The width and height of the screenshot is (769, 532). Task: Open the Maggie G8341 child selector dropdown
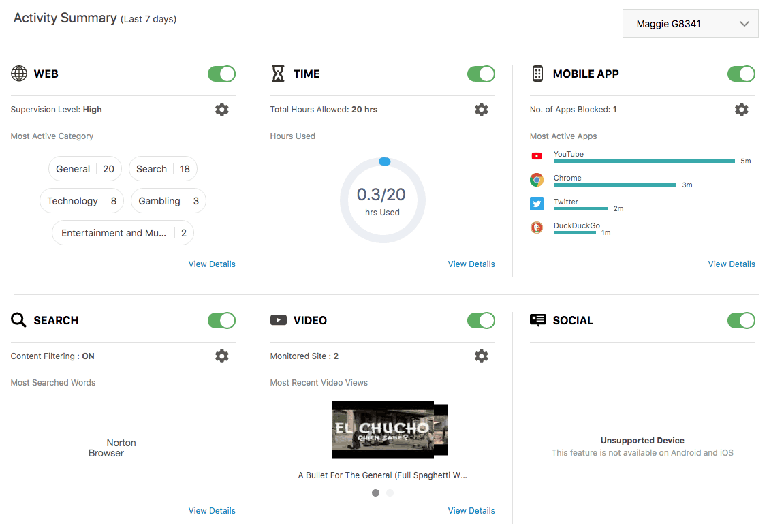(x=690, y=23)
